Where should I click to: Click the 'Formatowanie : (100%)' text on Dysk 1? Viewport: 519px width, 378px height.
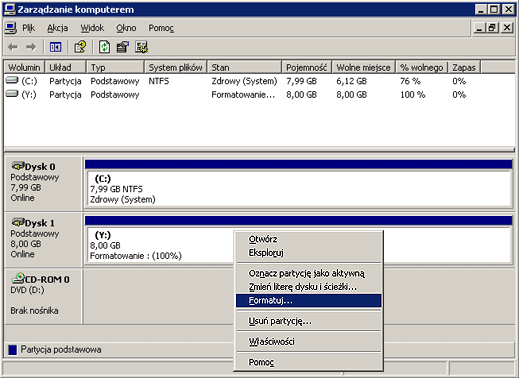click(136, 256)
